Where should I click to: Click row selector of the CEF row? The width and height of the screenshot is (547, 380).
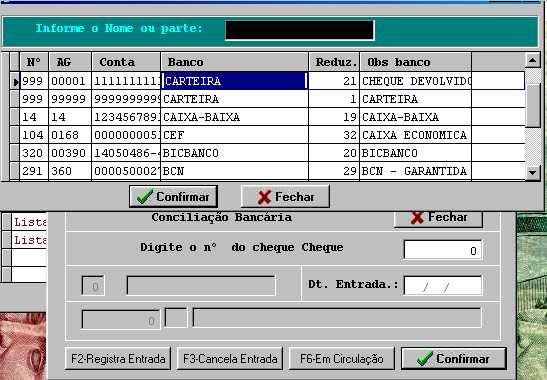15,135
